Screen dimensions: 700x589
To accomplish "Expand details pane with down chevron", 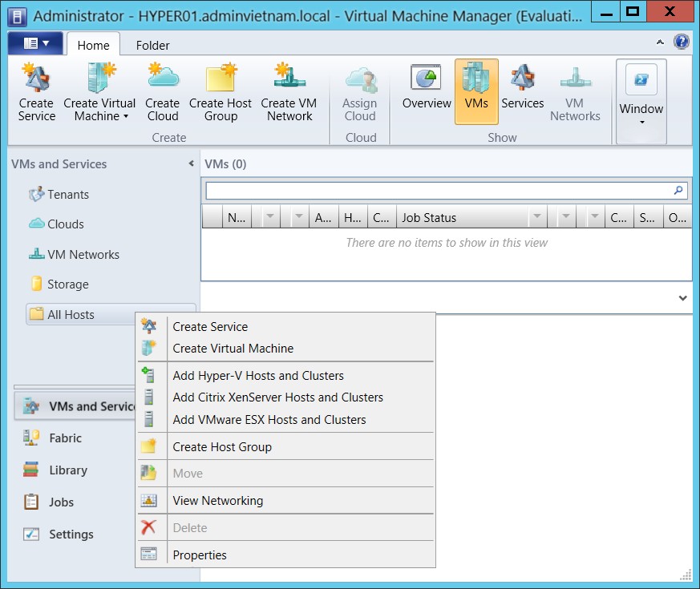I will [x=682, y=298].
